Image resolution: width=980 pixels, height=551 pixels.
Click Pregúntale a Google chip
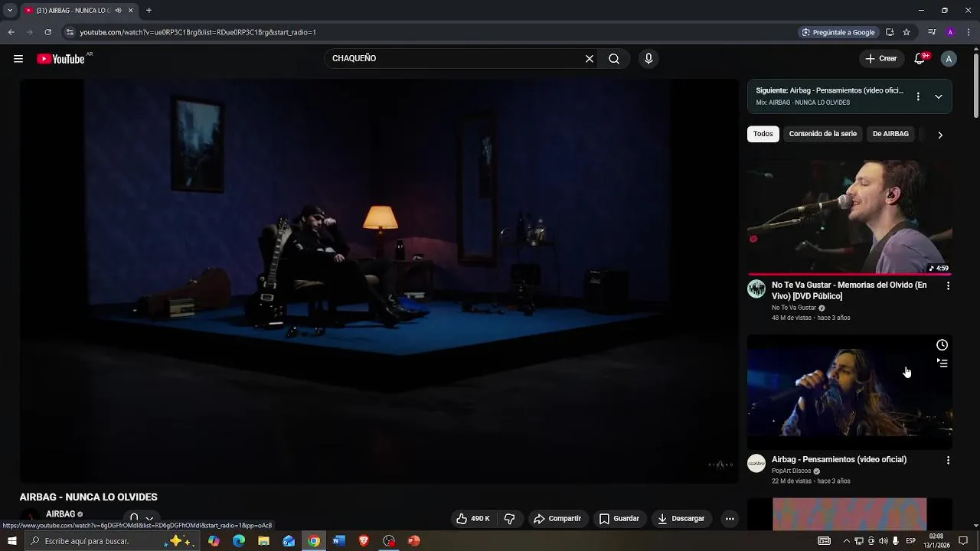click(838, 32)
